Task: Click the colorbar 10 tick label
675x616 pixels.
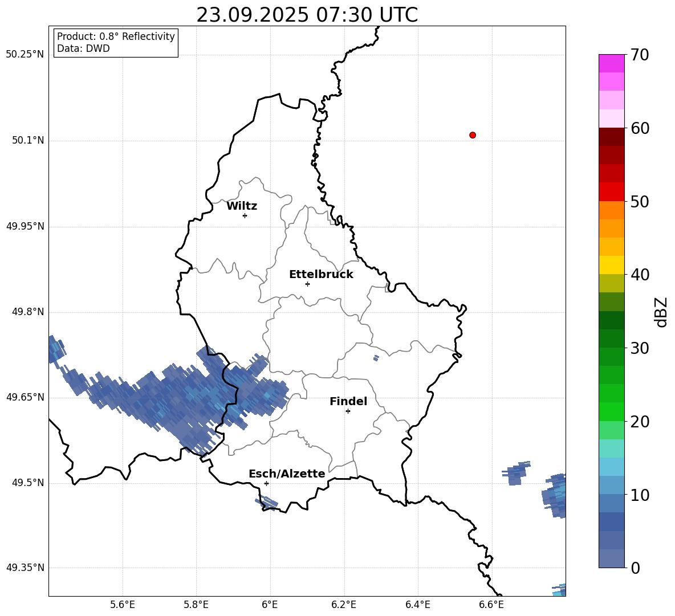Action: [x=640, y=495]
